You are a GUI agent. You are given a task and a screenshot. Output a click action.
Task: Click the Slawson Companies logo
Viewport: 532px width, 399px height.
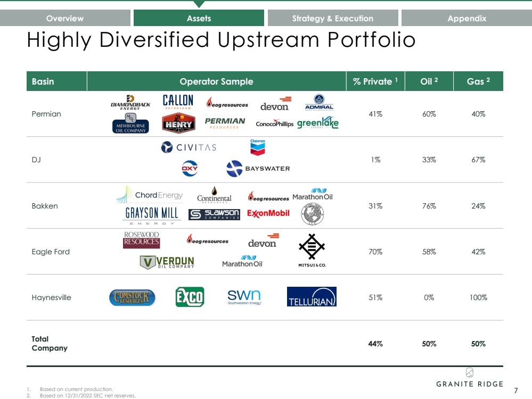point(215,214)
